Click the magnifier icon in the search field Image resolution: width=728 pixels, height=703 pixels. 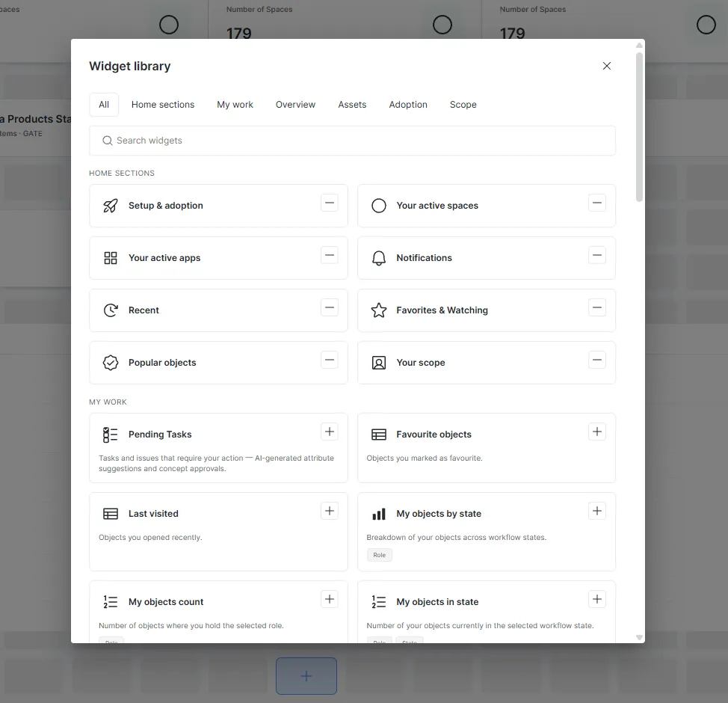(x=107, y=141)
